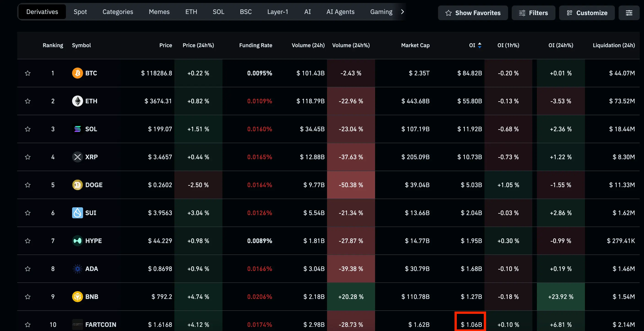644x331 pixels.
Task: Click the Filters button
Action: pyautogui.click(x=533, y=13)
